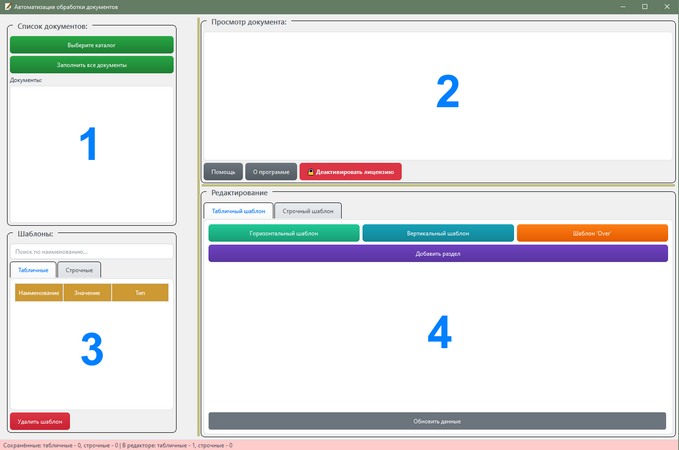
Task: Click Деактивировать лицензию red button
Action: tap(350, 172)
